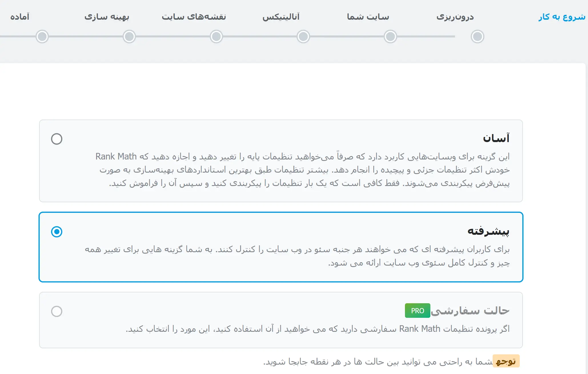
Task: Switch to the آنالیتیکس wizard step
Action: tap(281, 17)
